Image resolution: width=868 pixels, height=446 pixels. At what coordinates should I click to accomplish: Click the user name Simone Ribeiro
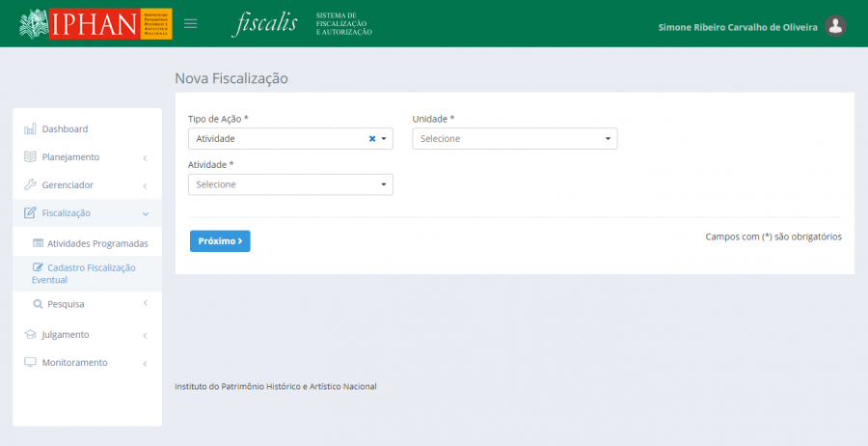tap(737, 27)
